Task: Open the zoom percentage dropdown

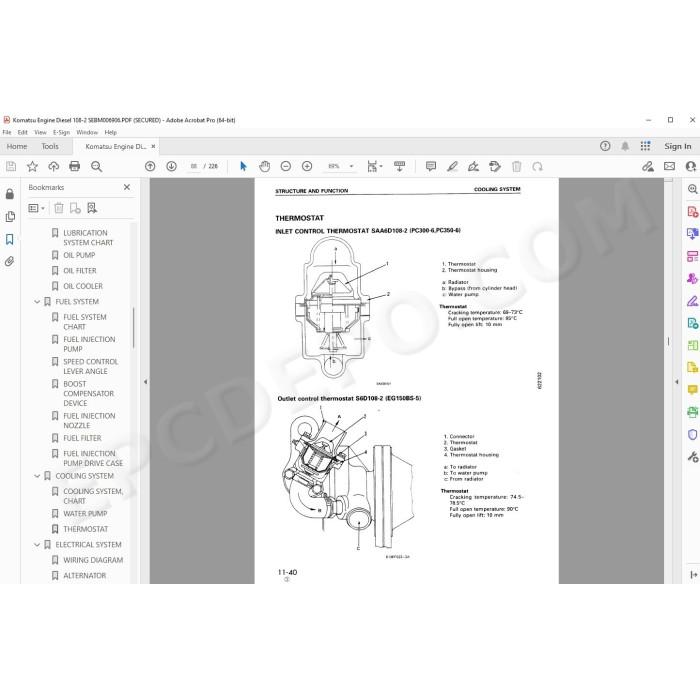Action: click(351, 167)
